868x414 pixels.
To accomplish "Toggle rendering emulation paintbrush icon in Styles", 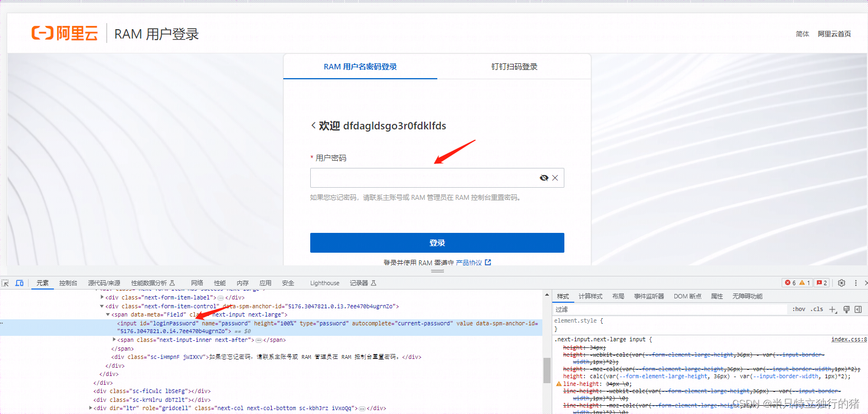I will tap(847, 309).
